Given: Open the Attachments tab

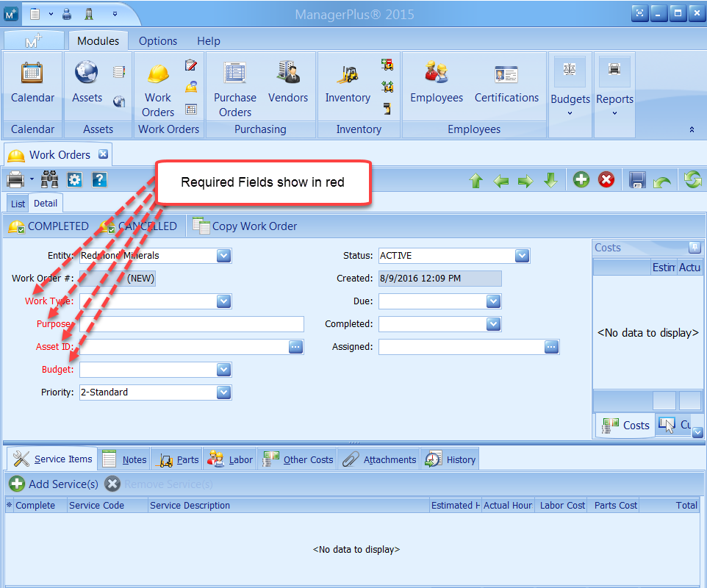Looking at the screenshot, I should 378,459.
